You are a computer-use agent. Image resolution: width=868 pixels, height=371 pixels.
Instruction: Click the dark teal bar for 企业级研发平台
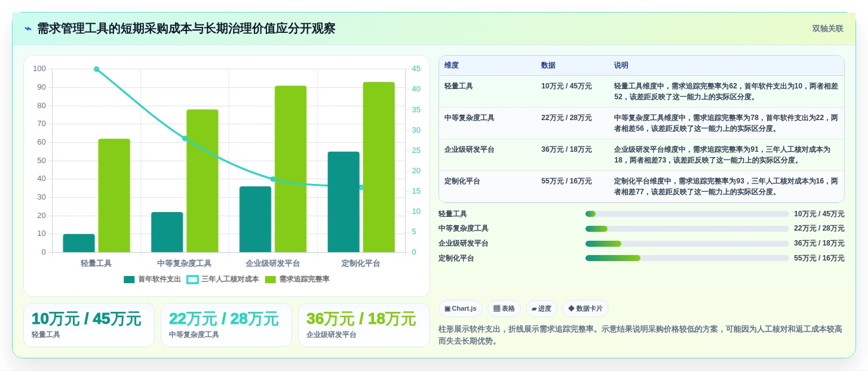[255, 219]
